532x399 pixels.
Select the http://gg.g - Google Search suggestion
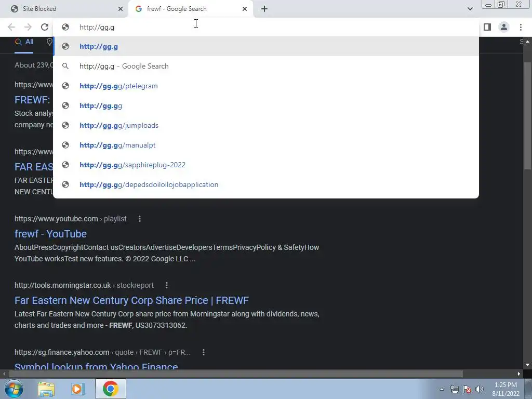tap(266, 66)
